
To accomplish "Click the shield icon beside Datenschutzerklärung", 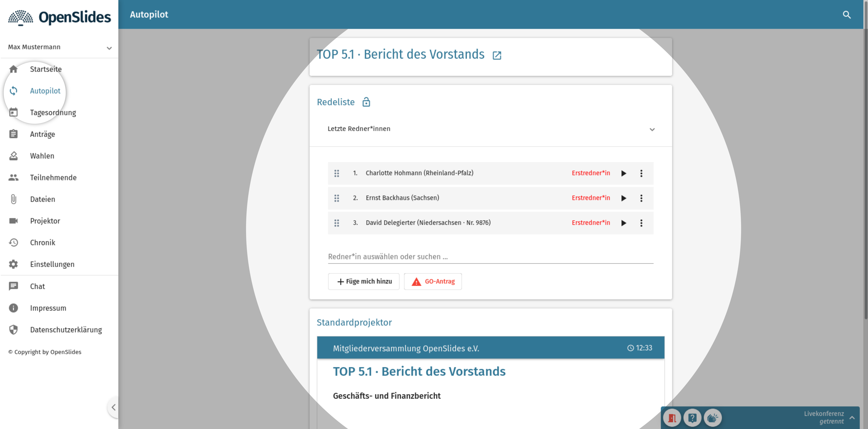I will [13, 330].
